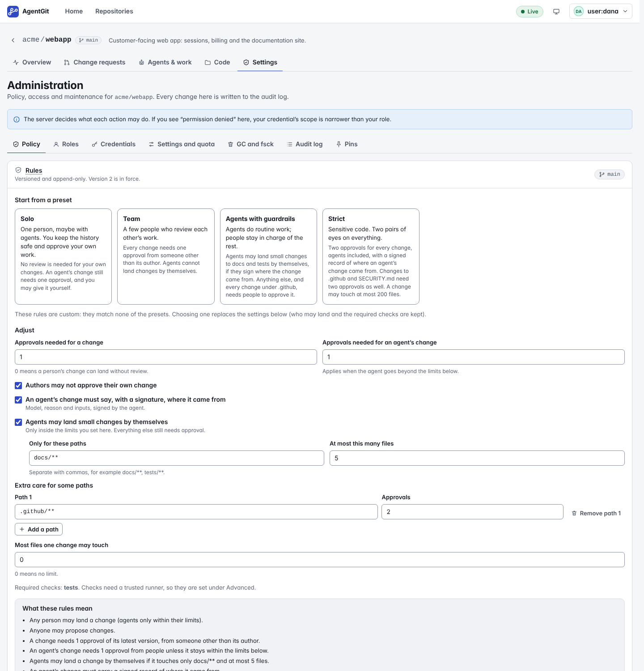644x671 pixels.
Task: Click the trash icon for Remove path 1
Action: pyautogui.click(x=574, y=514)
